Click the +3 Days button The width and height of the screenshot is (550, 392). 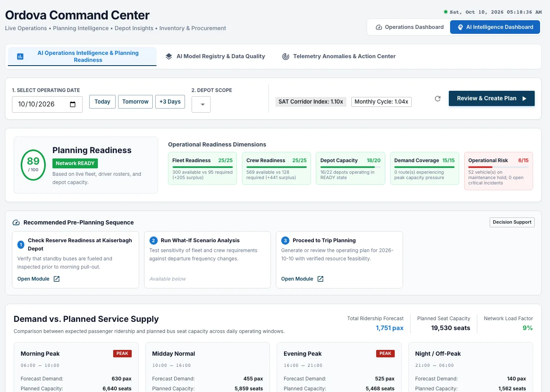tap(170, 102)
